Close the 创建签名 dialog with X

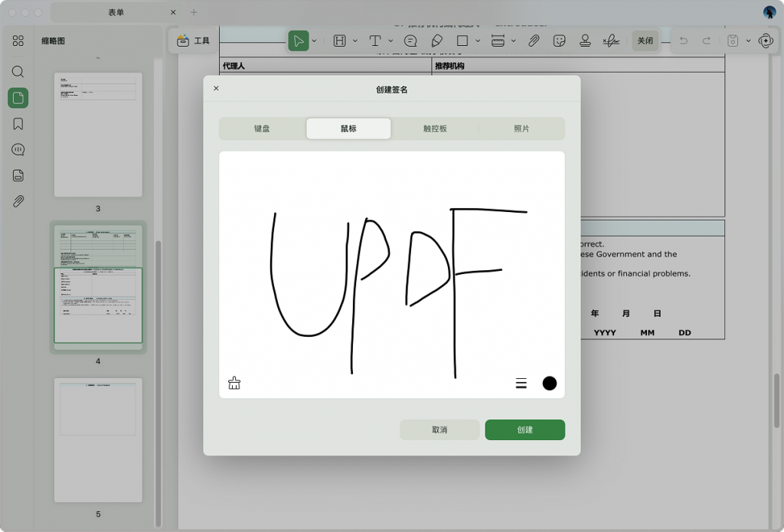click(216, 89)
